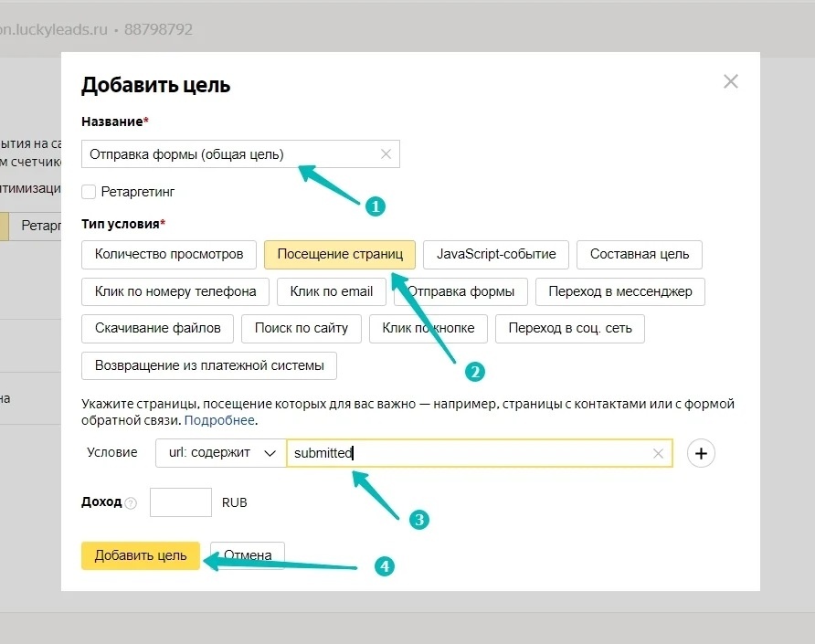Clear the submitted condition text with X icon
The width and height of the screenshot is (815, 644).
(x=658, y=453)
